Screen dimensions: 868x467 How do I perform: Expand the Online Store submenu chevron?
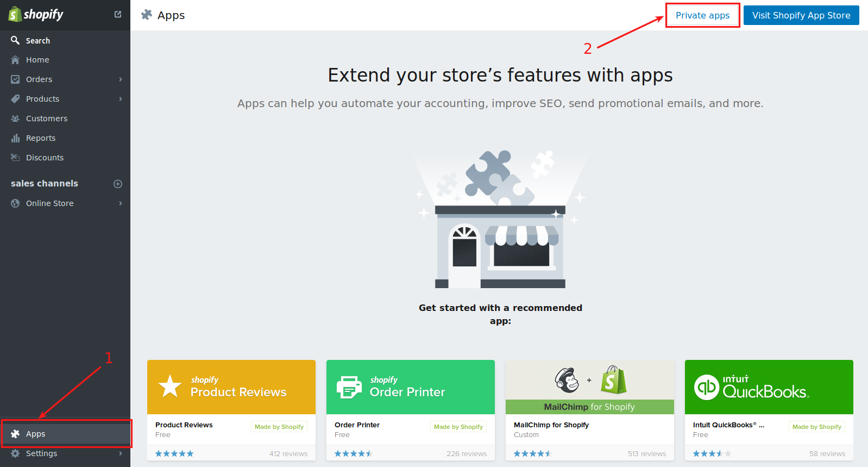coord(121,203)
